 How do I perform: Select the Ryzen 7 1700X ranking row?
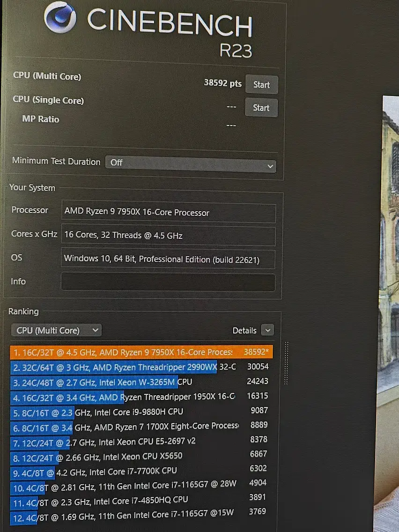coord(141,427)
